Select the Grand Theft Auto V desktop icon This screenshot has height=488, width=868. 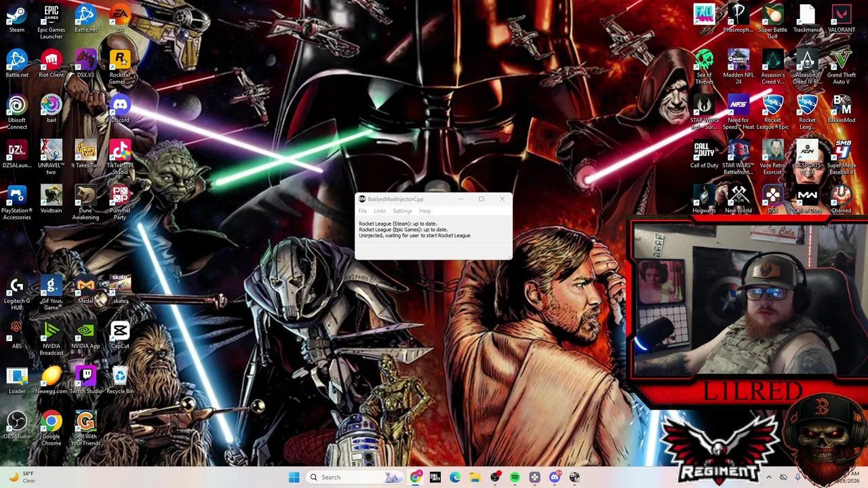842,67
